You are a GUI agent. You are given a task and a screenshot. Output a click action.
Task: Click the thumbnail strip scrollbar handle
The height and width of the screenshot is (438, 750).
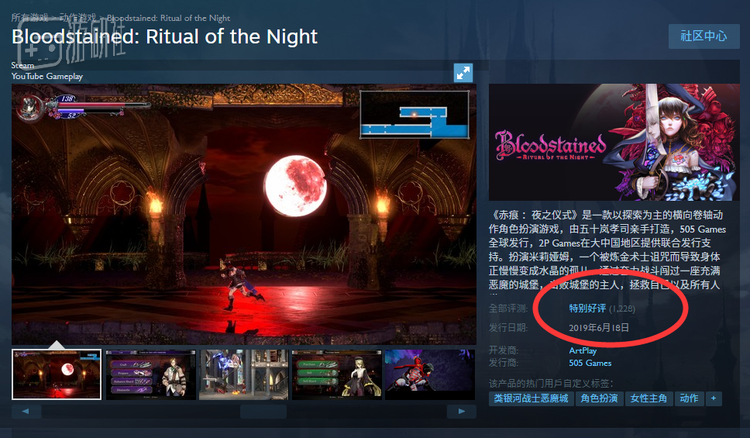[263, 411]
